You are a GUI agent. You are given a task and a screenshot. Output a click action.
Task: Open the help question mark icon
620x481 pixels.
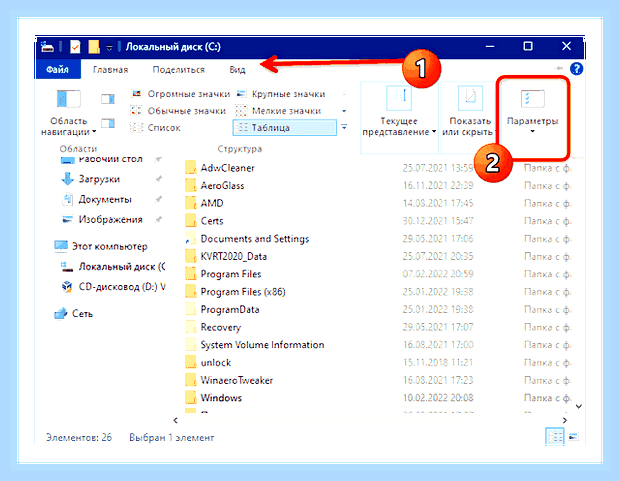[x=576, y=69]
